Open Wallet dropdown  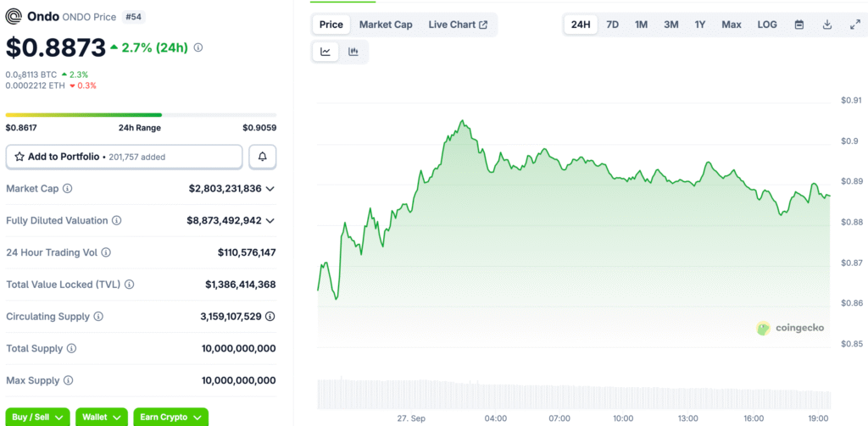coord(102,418)
